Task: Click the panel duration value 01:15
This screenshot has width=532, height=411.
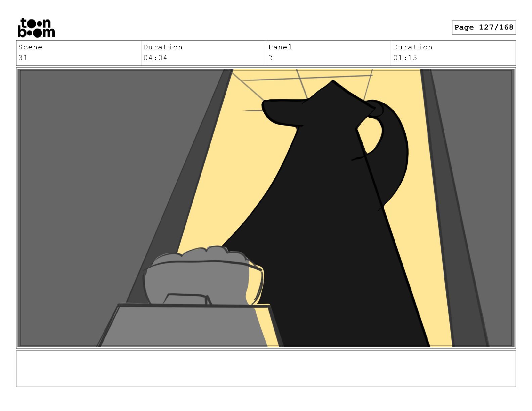Action: 405,58
